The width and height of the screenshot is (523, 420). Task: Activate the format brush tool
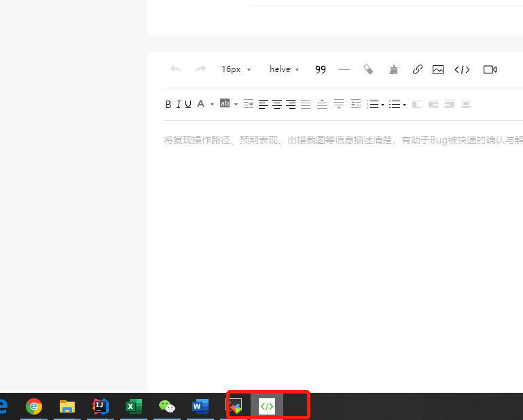(x=393, y=69)
